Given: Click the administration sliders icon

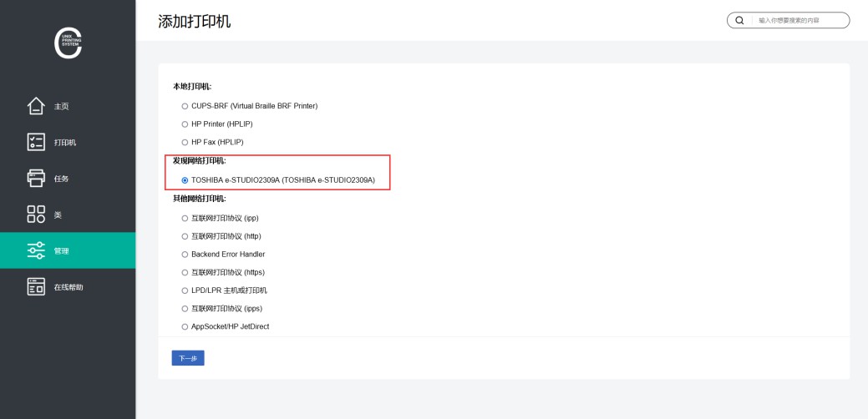Looking at the screenshot, I should click(36, 250).
